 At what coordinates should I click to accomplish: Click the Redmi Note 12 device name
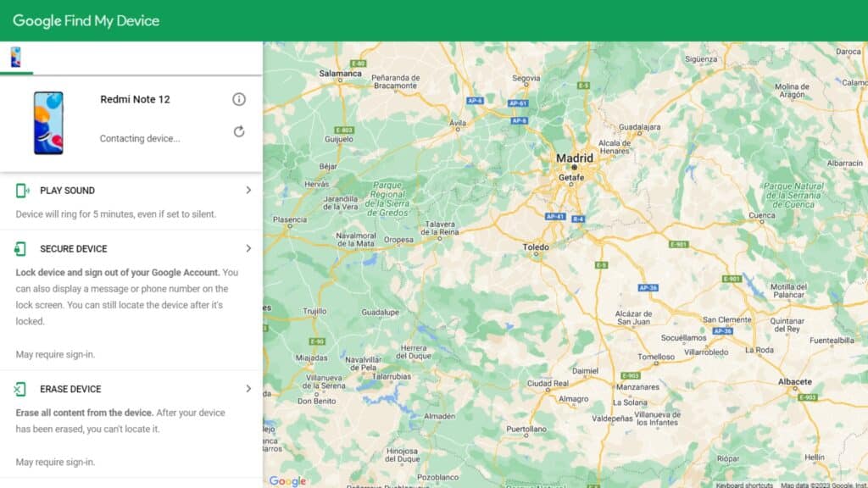coord(135,100)
